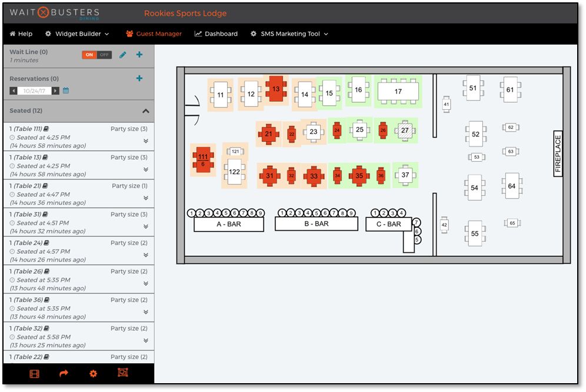This screenshot has height=392, width=586.
Task: Expand the Table 32 seated entry
Action: coord(146,340)
